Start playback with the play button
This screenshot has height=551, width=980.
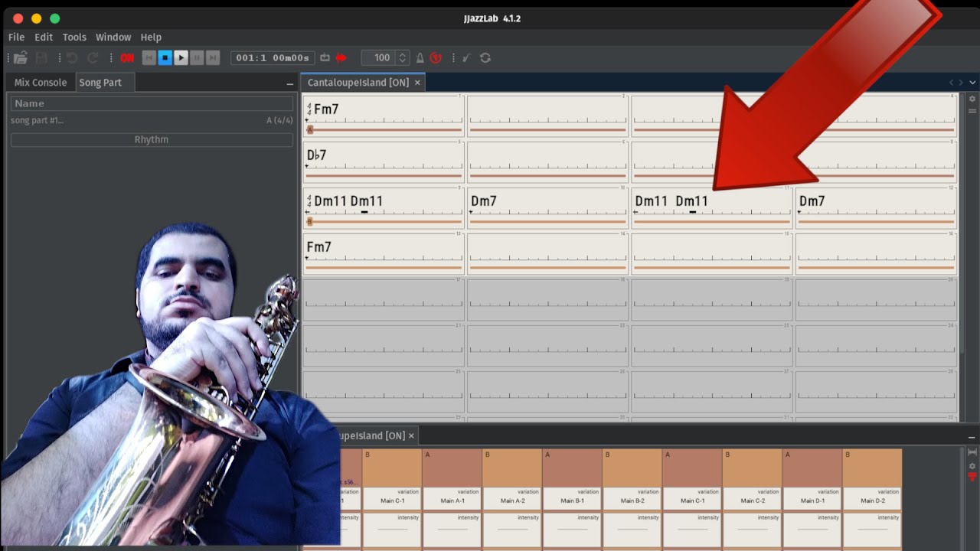tap(181, 57)
